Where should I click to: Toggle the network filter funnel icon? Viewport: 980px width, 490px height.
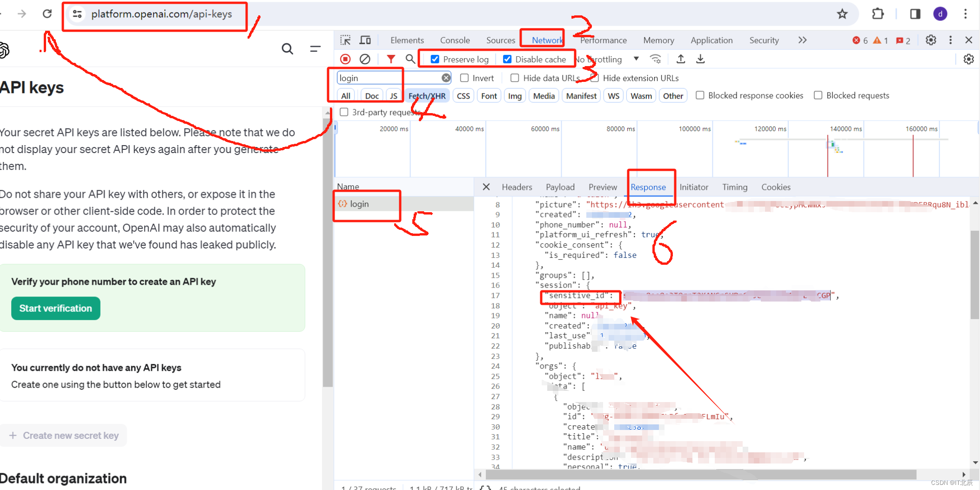click(x=391, y=59)
